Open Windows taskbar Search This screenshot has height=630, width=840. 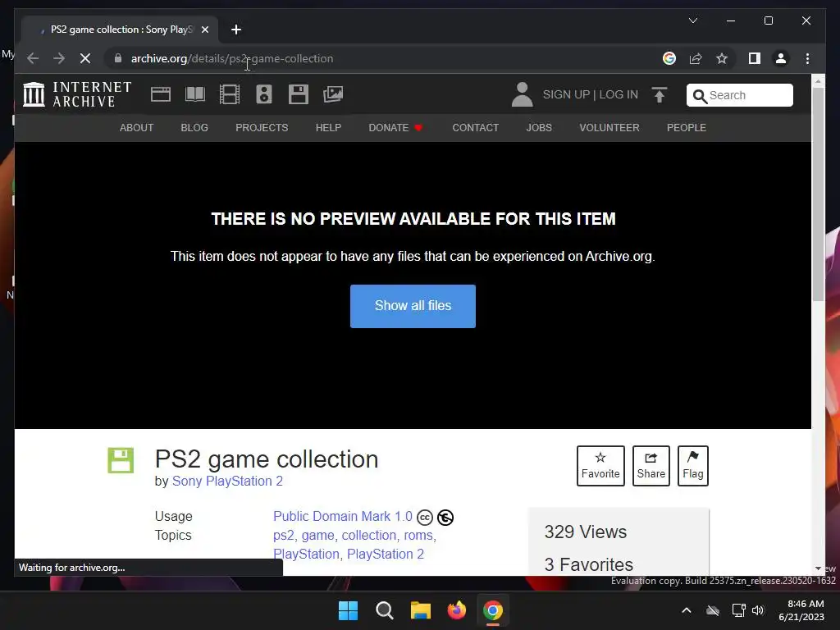coord(385,610)
